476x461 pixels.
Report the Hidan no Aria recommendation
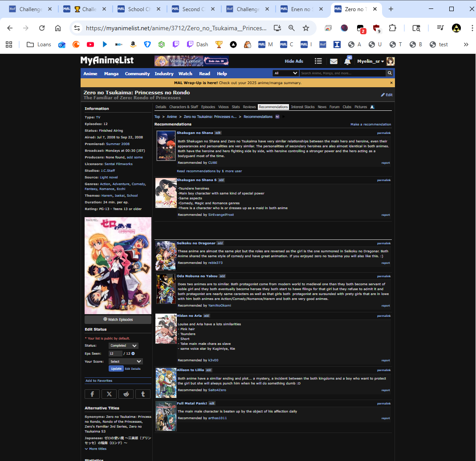[x=386, y=360]
